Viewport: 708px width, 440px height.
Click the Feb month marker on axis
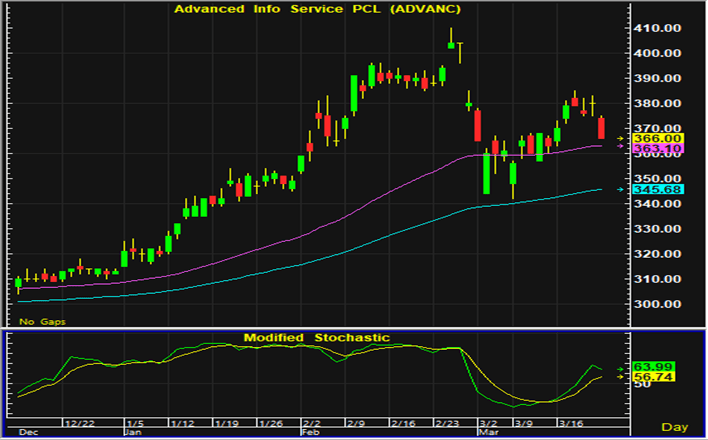(310, 433)
